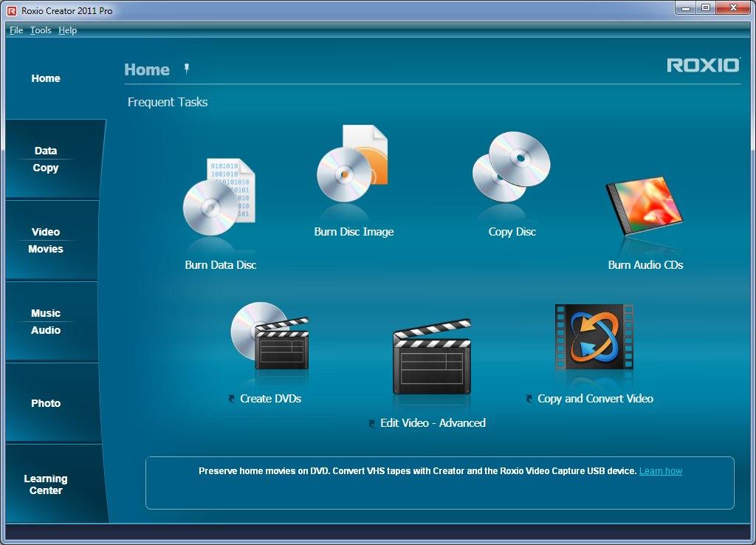This screenshot has height=545, width=756.
Task: Click the Roxio app icon in title bar
Action: click(x=11, y=10)
